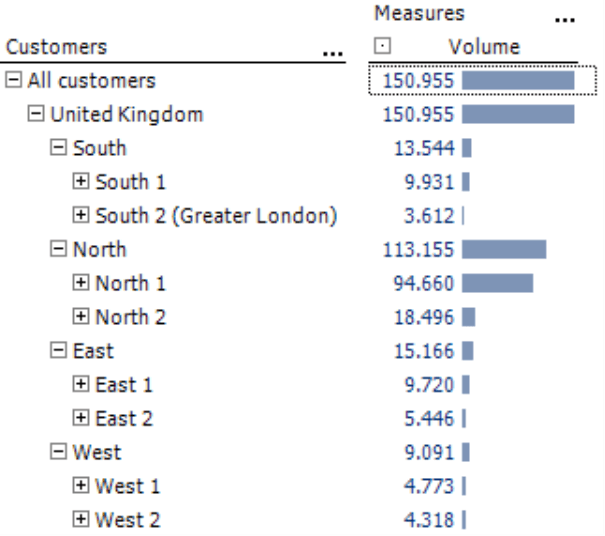This screenshot has height=536, width=605.
Task: Collapse the South region node
Action: pos(58,147)
